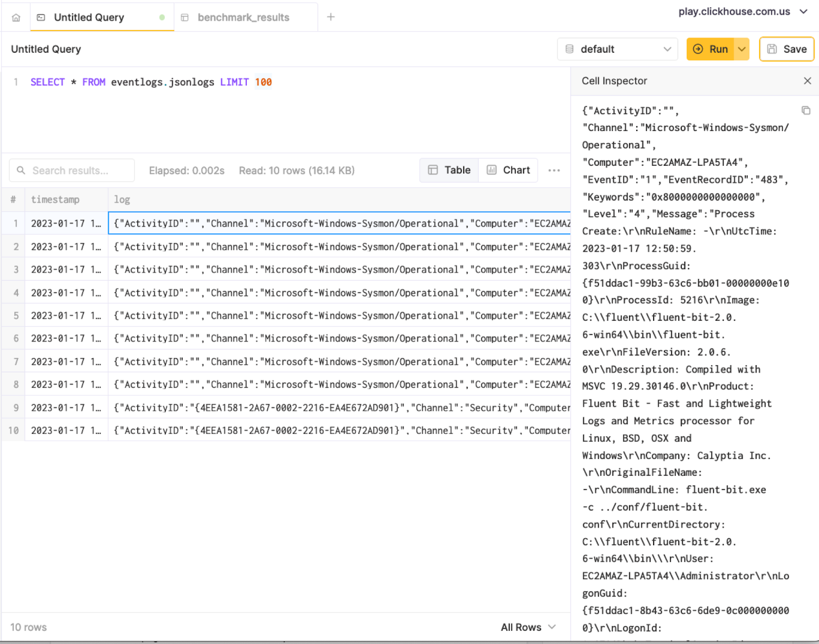Screen dimensions: 819x644
Task: Focus the Search results field
Action: point(77,170)
